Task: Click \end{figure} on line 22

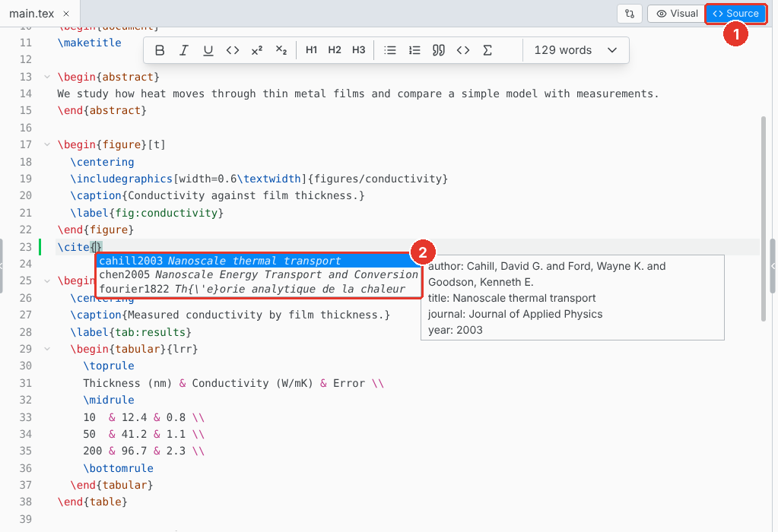Action: coord(96,230)
